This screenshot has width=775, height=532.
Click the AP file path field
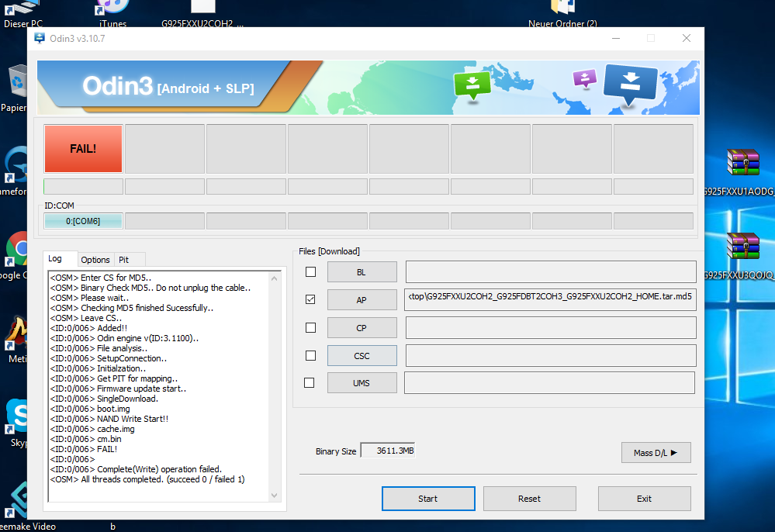(550, 300)
